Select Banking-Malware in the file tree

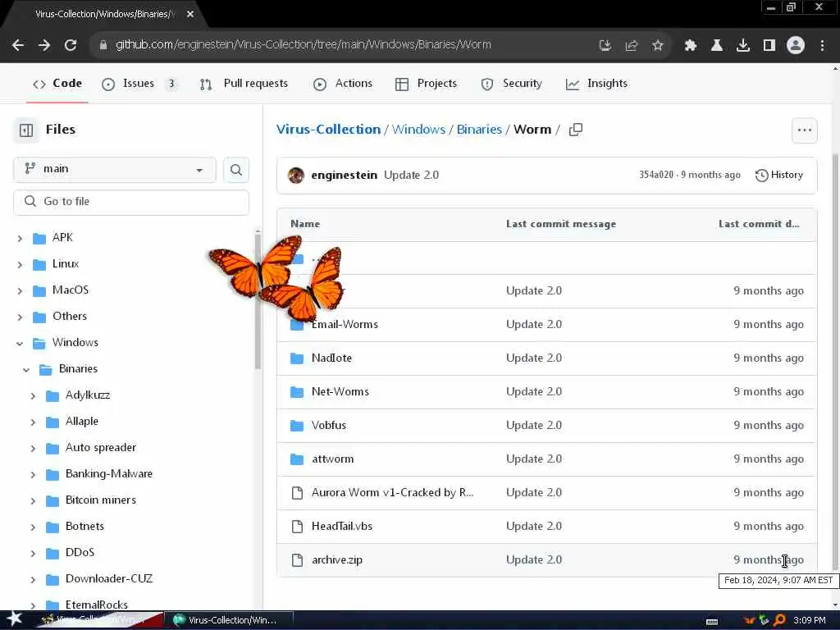click(109, 473)
